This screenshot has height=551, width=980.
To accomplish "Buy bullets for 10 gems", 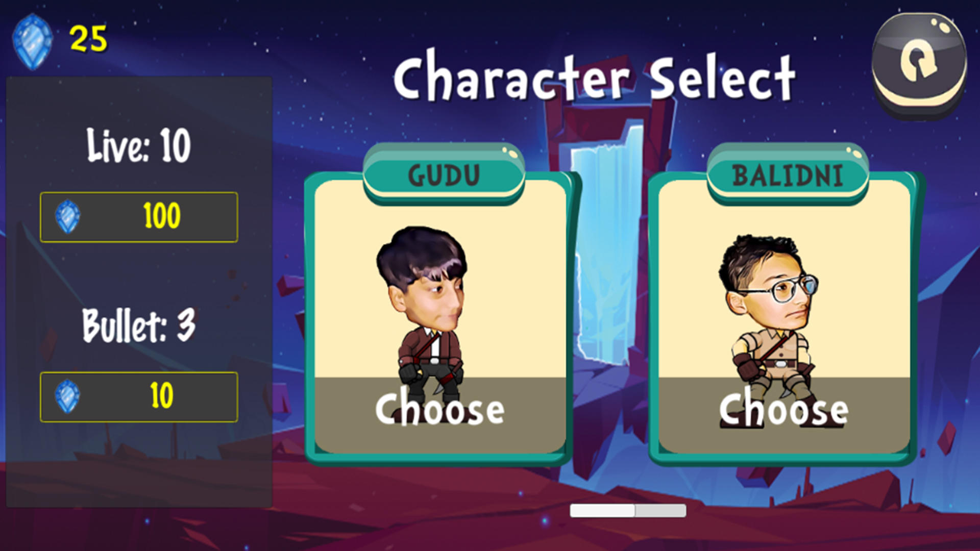I will pyautogui.click(x=139, y=397).
